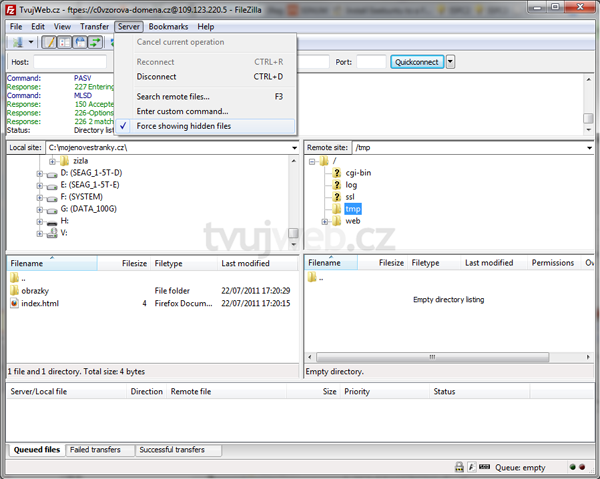600x479 pixels.
Task: Open the Transfer menu
Action: click(95, 26)
